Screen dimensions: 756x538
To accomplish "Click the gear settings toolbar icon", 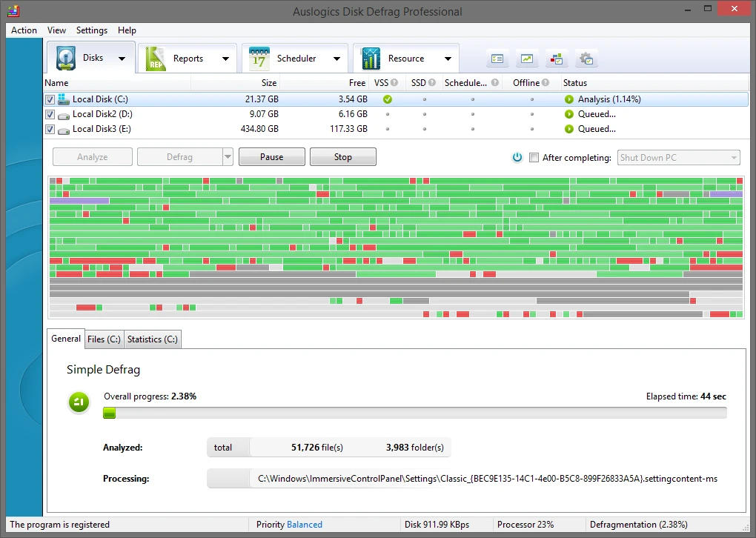I will click(x=586, y=59).
